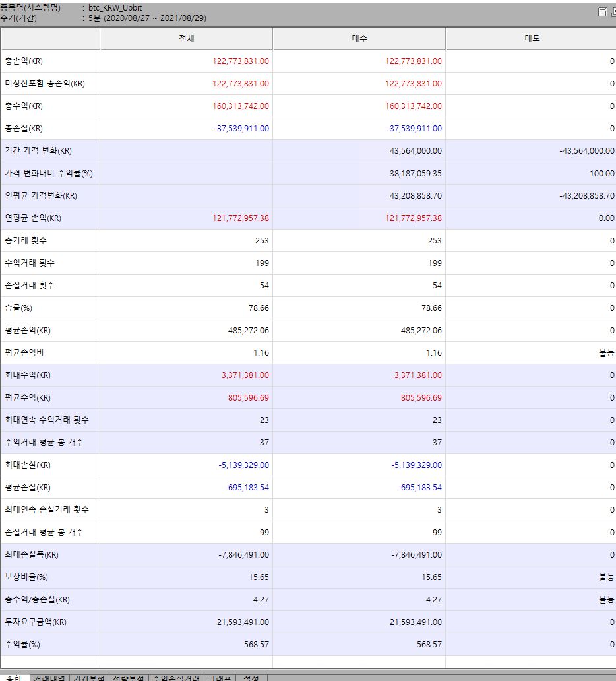Go to the 전략분석 tab

pyautogui.click(x=128, y=678)
